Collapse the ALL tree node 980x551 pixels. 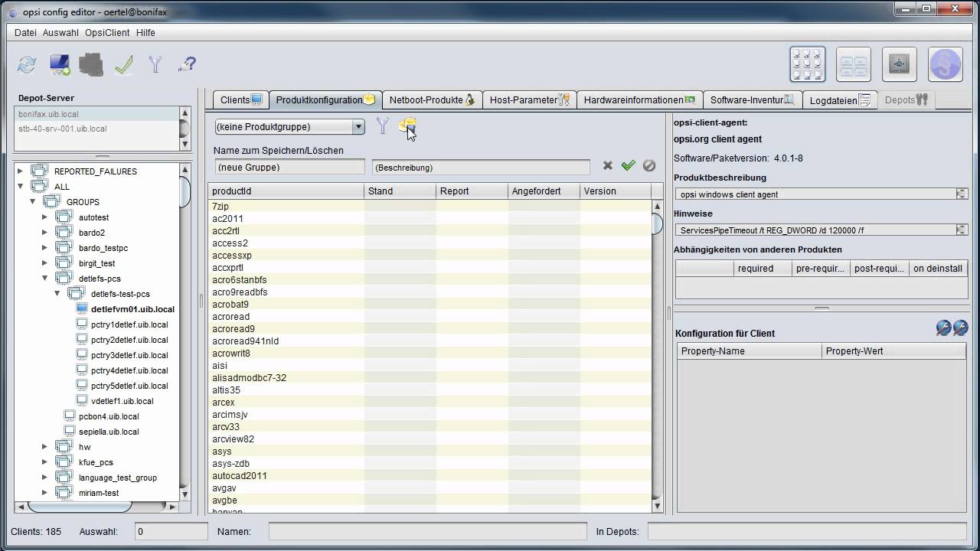tap(21, 187)
